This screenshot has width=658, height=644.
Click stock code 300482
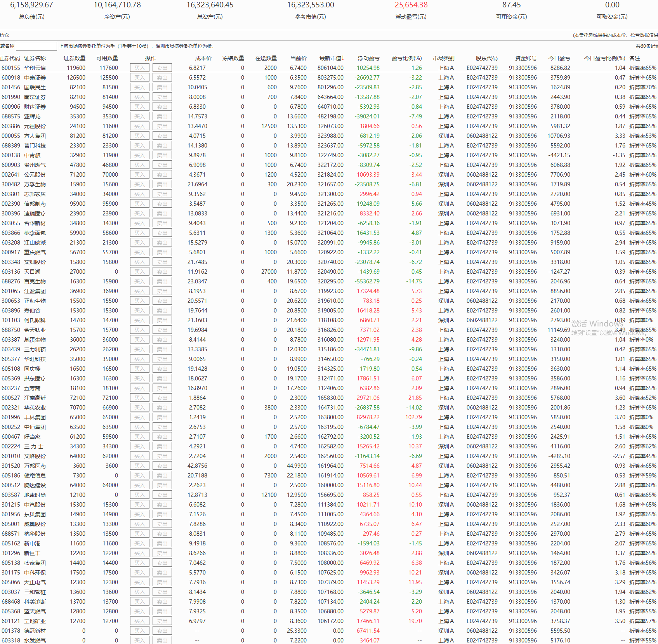[x=11, y=184]
